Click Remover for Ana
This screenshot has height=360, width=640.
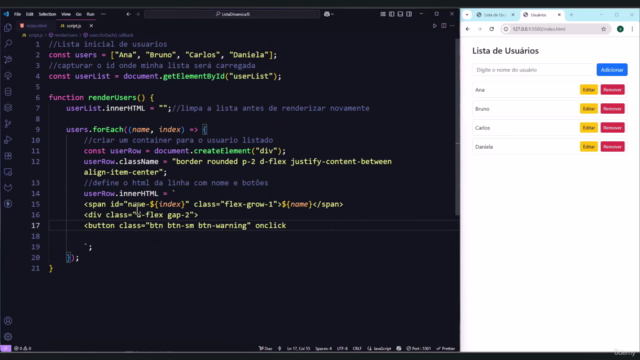point(612,90)
